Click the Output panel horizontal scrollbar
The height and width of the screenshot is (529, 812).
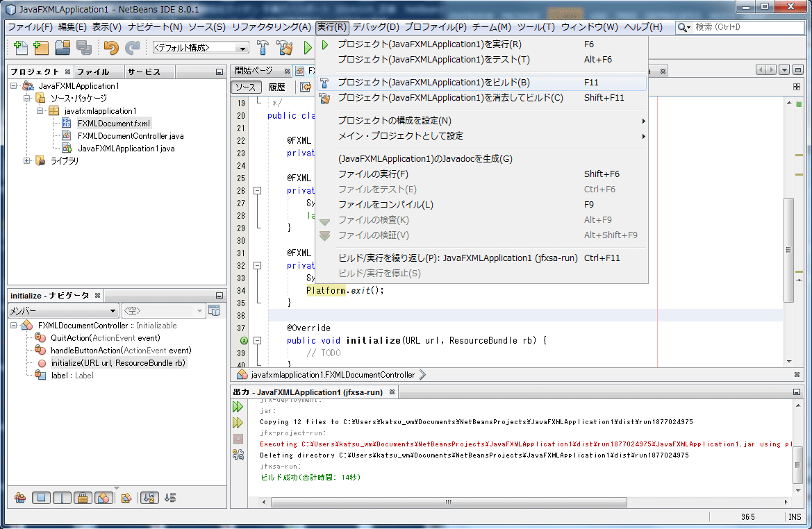[x=449, y=502]
